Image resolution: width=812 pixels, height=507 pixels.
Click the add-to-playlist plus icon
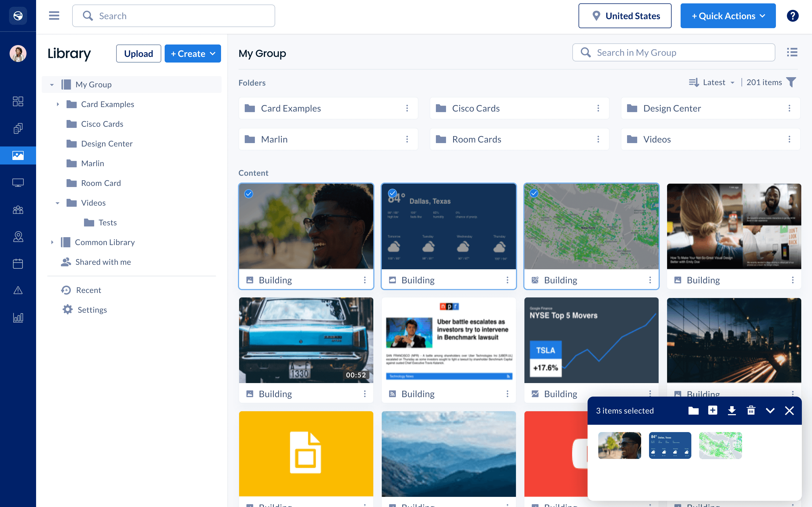click(712, 410)
